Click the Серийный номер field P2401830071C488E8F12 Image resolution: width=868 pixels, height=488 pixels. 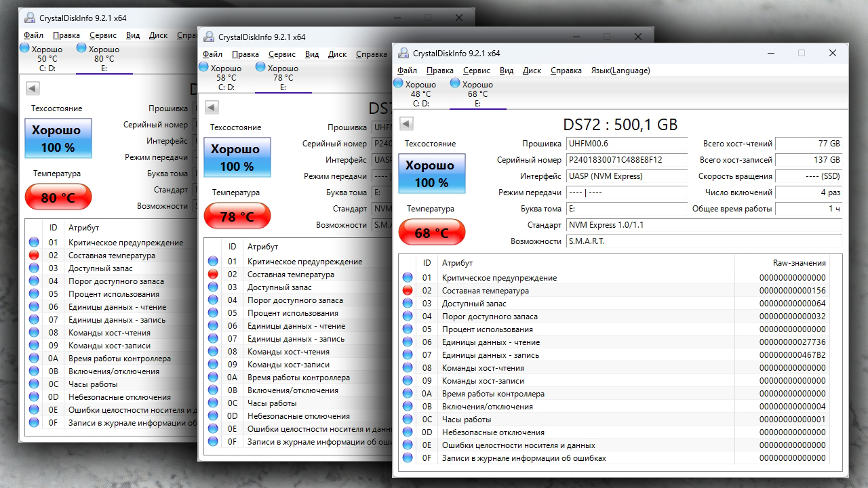627,160
